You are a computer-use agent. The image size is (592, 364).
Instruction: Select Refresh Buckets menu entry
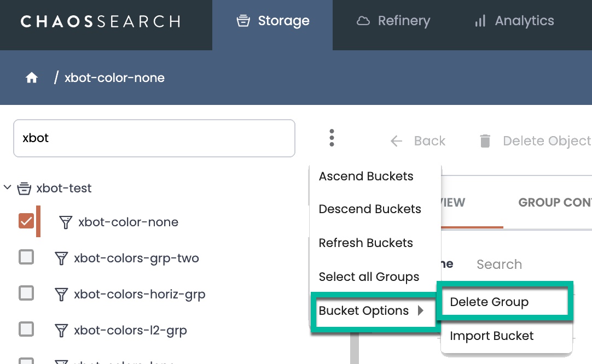[365, 243]
